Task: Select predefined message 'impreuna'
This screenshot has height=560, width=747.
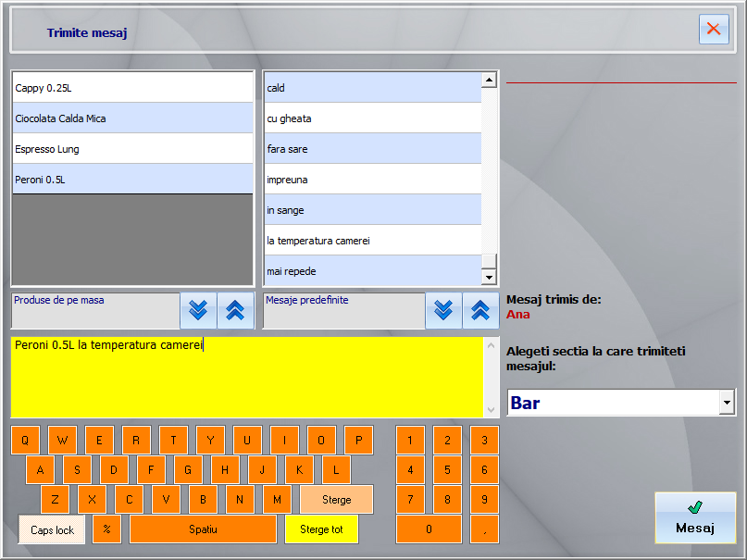Action: 372,179
